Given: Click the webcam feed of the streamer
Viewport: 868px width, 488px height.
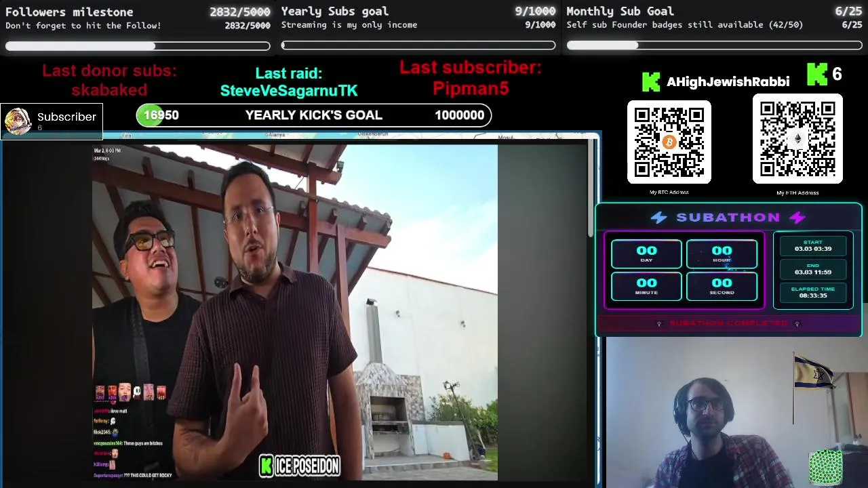Looking at the screenshot, I should [x=737, y=412].
